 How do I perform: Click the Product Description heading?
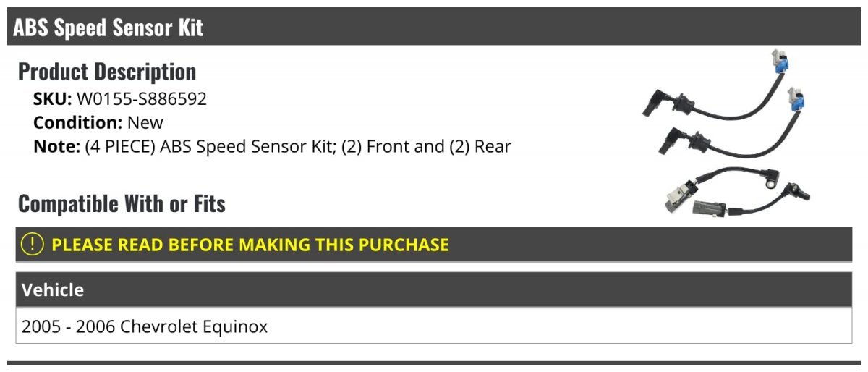[107, 72]
